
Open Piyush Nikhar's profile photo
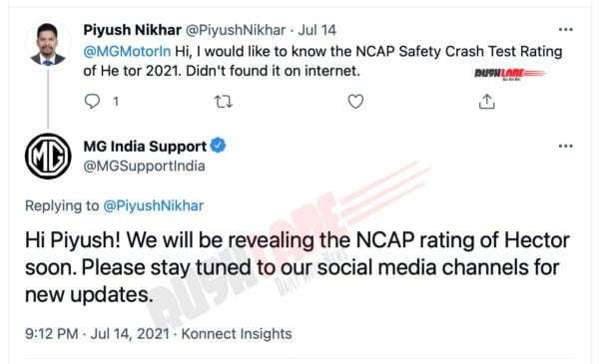pos(48,44)
